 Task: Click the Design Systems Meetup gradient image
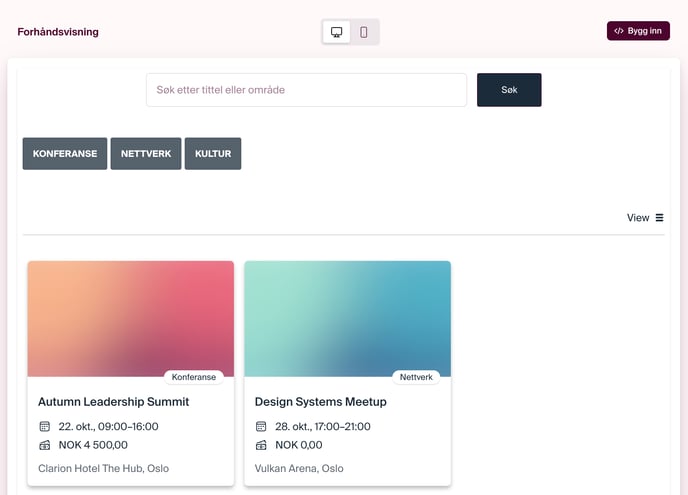(348, 319)
